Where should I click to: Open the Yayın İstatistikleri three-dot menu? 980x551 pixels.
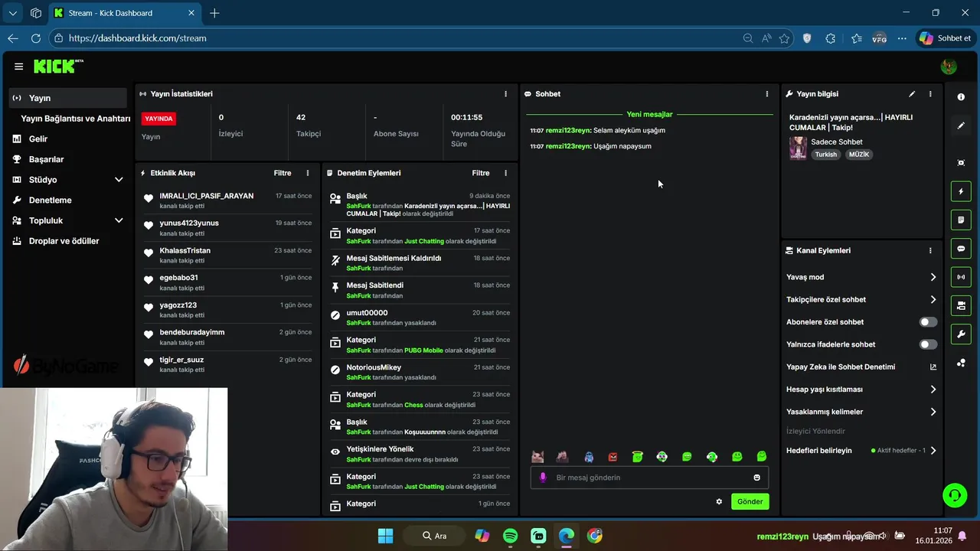coord(505,94)
